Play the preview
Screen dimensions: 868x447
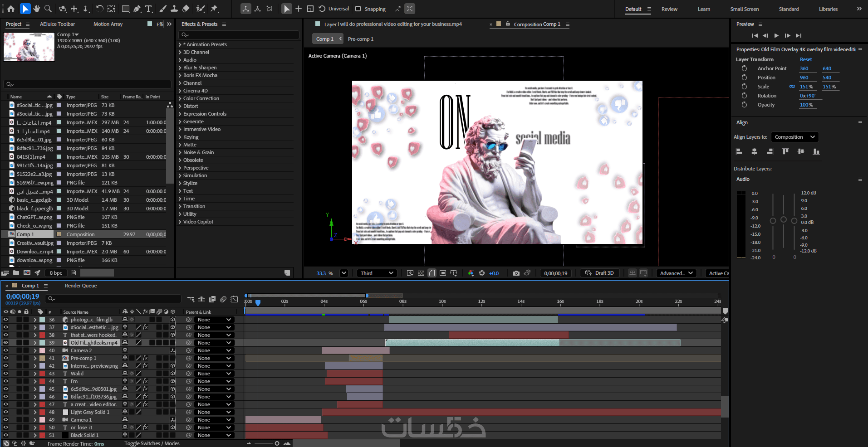(x=776, y=35)
